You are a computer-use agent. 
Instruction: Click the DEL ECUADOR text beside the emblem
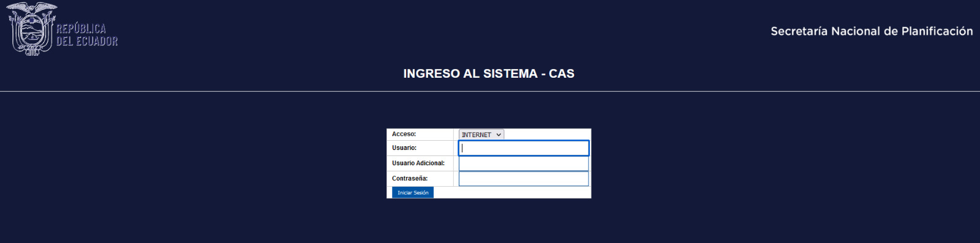(x=87, y=42)
